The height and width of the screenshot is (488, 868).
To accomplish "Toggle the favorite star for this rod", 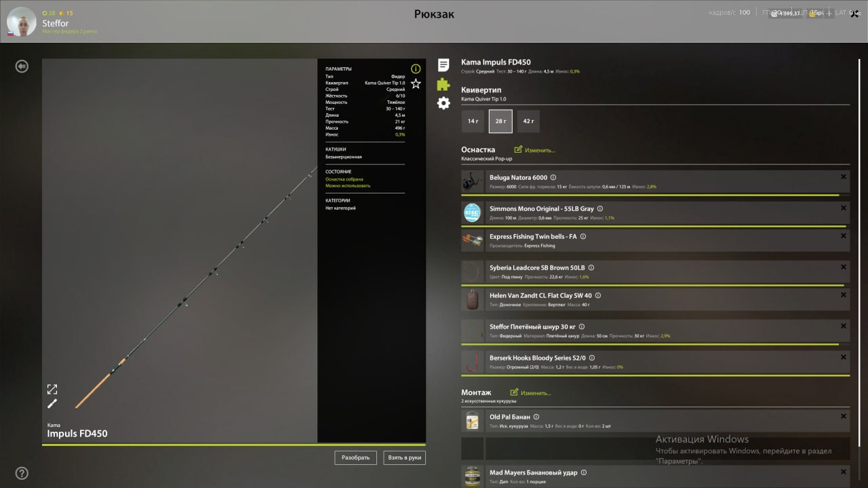I will click(x=416, y=83).
